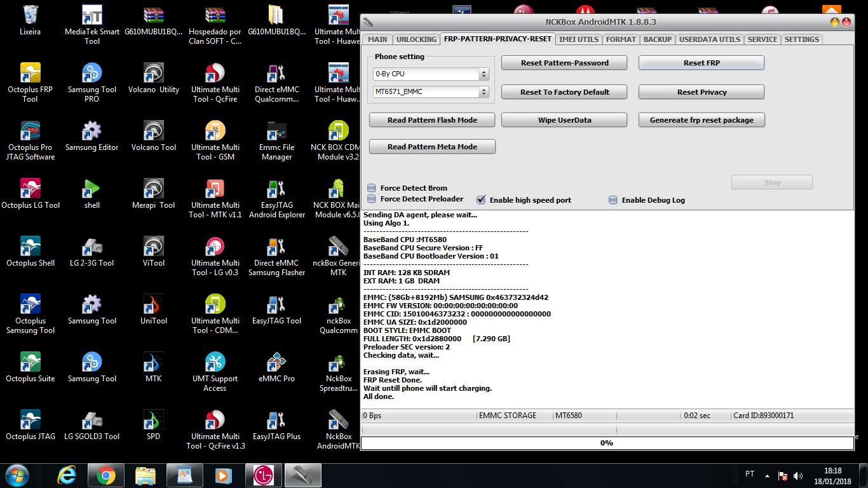Image resolution: width=868 pixels, height=488 pixels.
Task: Open Google Chrome from taskbar
Action: (106, 475)
